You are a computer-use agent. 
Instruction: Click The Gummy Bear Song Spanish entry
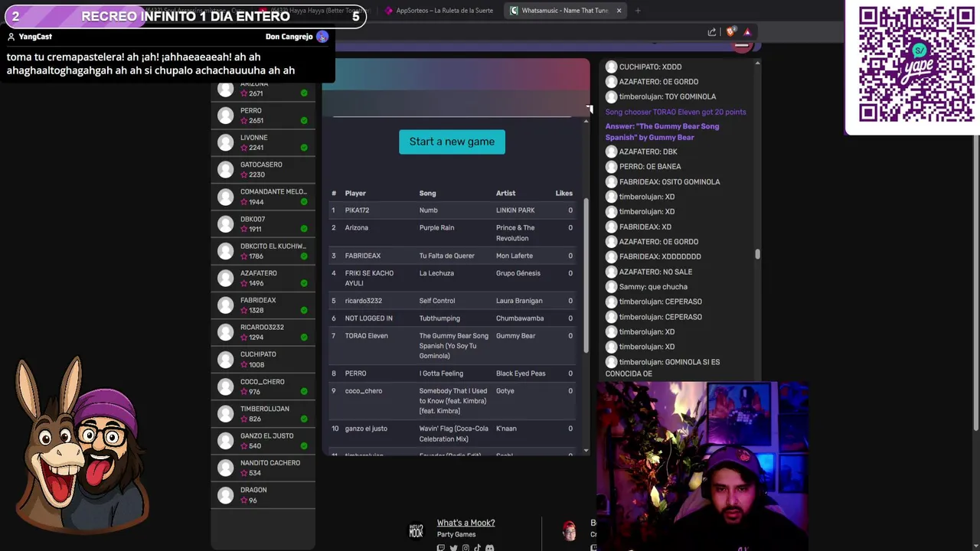pos(453,346)
